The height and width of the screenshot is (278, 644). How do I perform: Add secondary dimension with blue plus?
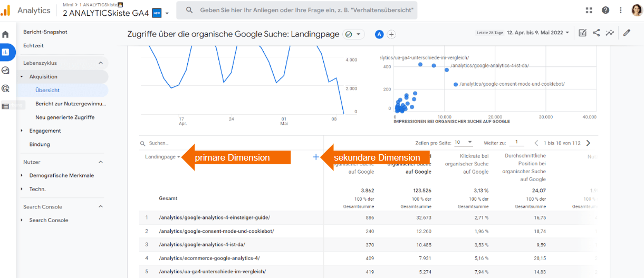click(x=316, y=157)
